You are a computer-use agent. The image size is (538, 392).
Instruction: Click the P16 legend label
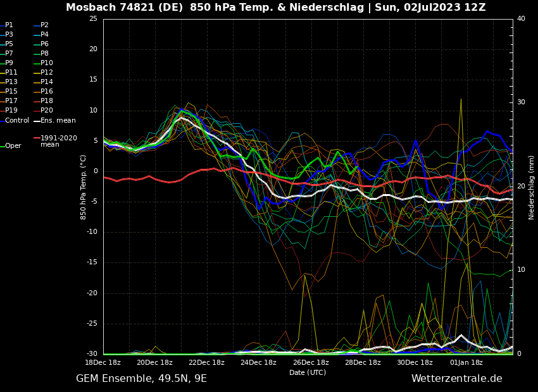click(46, 92)
